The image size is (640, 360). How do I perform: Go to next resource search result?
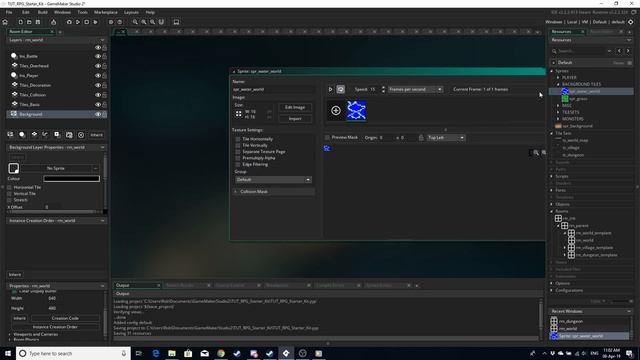628,51
